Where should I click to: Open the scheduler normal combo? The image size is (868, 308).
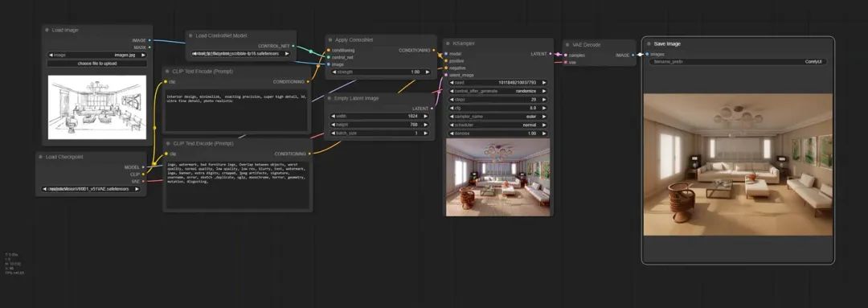click(x=498, y=125)
